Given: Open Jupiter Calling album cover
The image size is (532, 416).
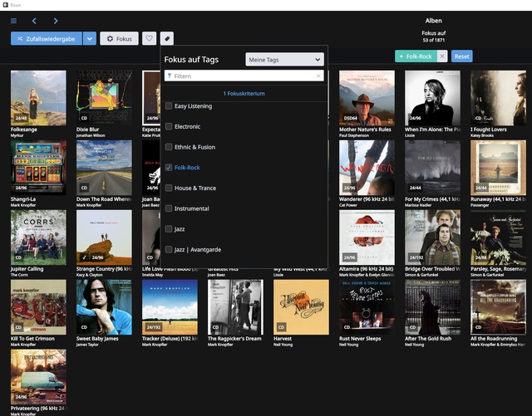Looking at the screenshot, I should [38, 237].
